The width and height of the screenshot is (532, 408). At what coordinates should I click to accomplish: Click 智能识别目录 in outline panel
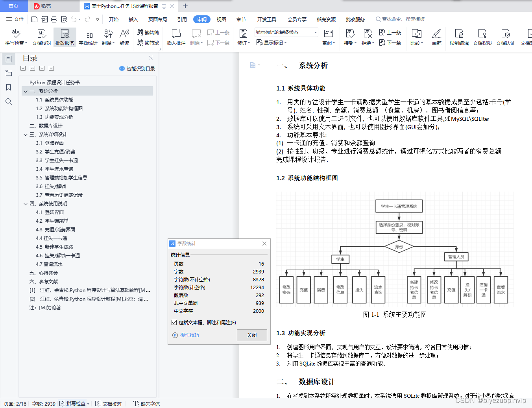point(137,68)
